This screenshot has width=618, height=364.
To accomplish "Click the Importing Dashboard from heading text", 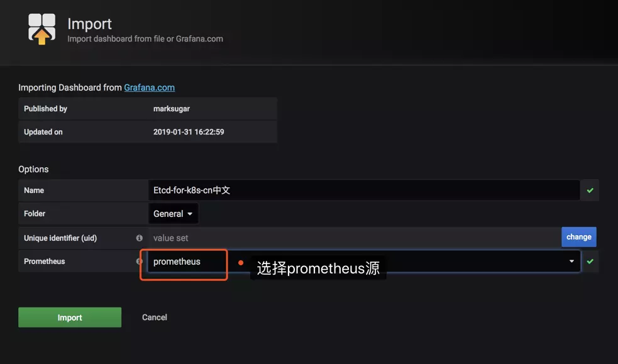I will tap(70, 87).
